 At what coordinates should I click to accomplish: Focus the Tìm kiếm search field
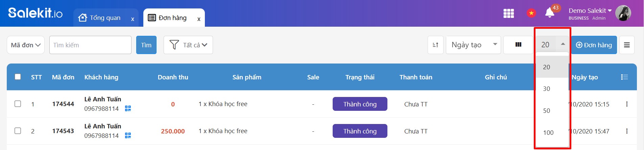[90, 45]
